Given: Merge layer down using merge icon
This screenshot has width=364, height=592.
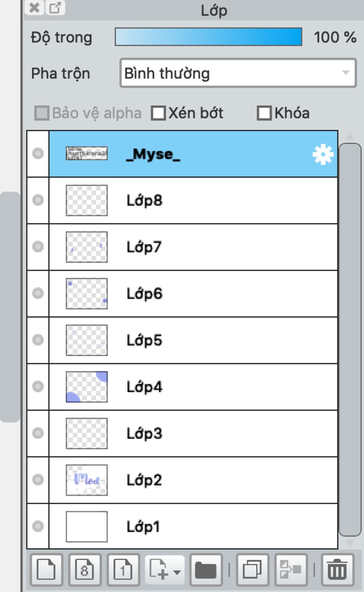Looking at the screenshot, I should (x=291, y=570).
